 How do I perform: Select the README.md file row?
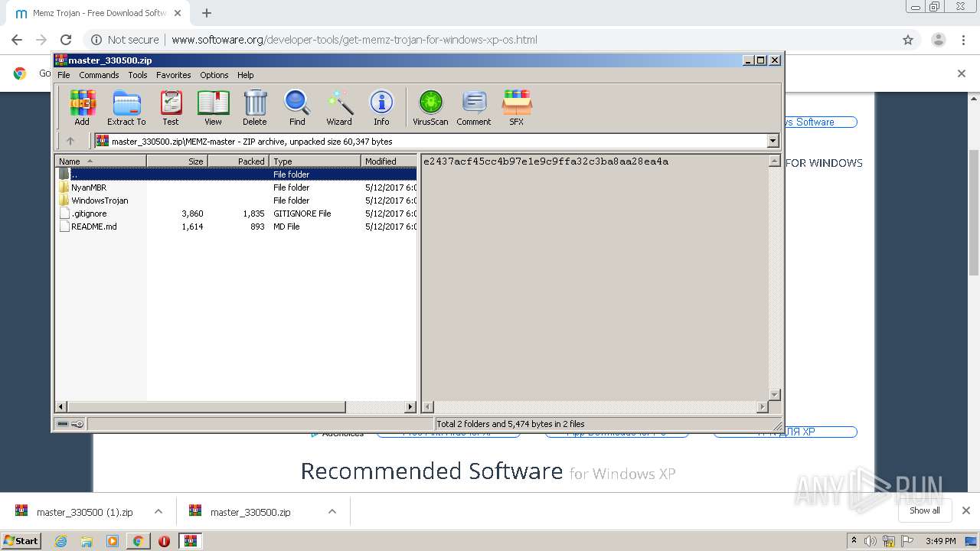pos(237,227)
